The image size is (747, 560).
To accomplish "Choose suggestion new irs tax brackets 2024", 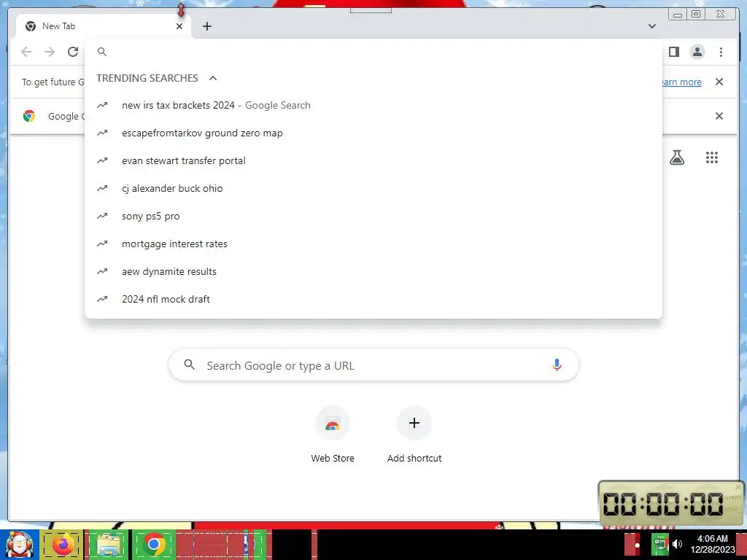I will (x=373, y=105).
